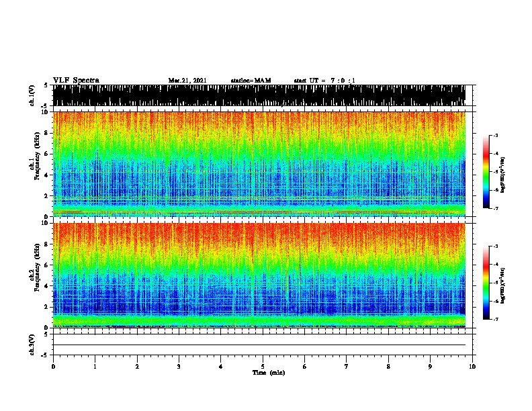Click the "9" tick on time axis
This screenshot has width=532, height=411.
click(x=430, y=367)
